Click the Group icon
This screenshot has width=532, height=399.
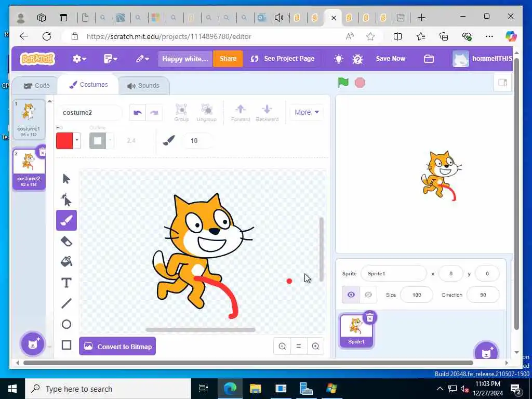(x=181, y=113)
